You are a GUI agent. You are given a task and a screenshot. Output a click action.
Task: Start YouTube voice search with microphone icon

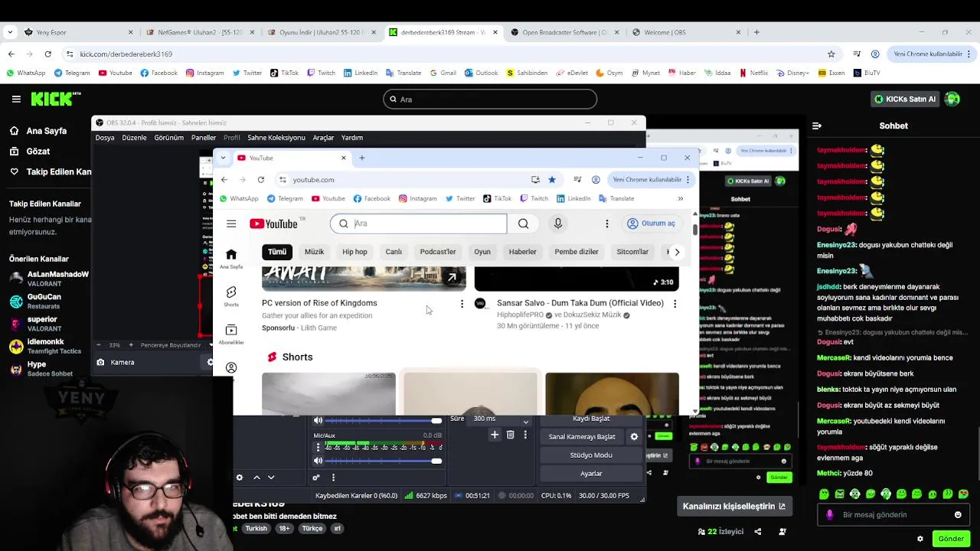click(x=558, y=223)
